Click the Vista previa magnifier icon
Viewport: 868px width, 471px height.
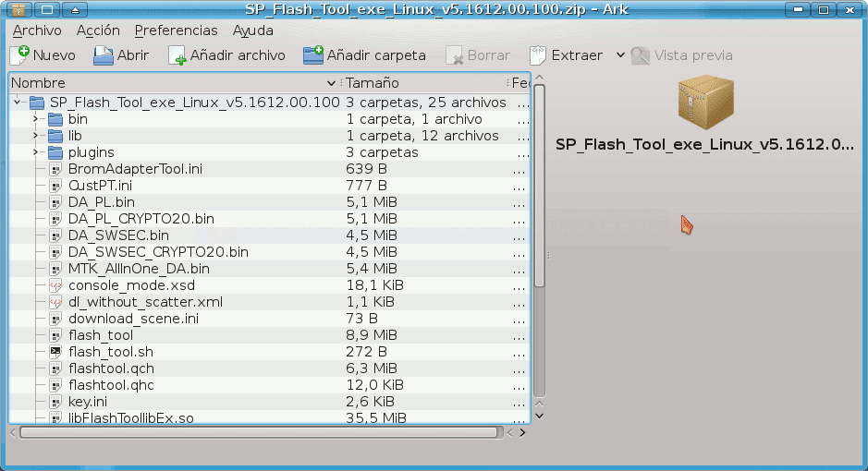[x=641, y=55]
